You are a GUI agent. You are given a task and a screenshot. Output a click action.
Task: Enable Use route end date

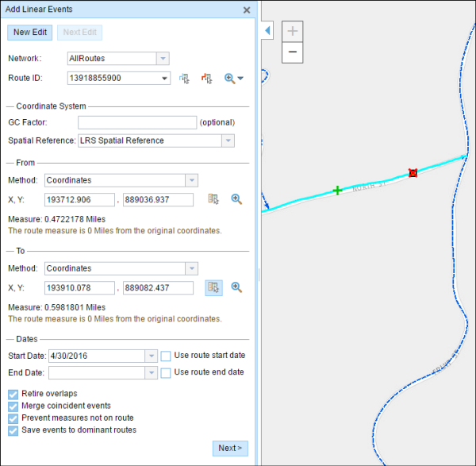[x=166, y=372]
